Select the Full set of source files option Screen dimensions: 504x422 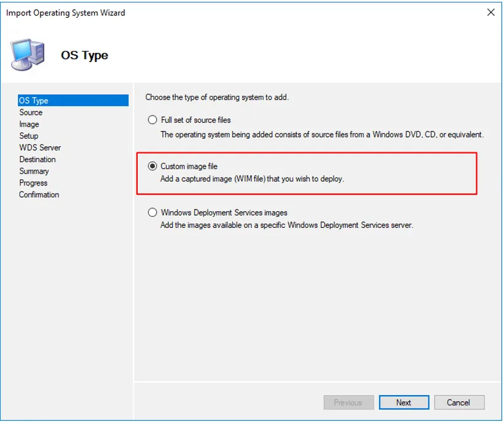(x=152, y=120)
